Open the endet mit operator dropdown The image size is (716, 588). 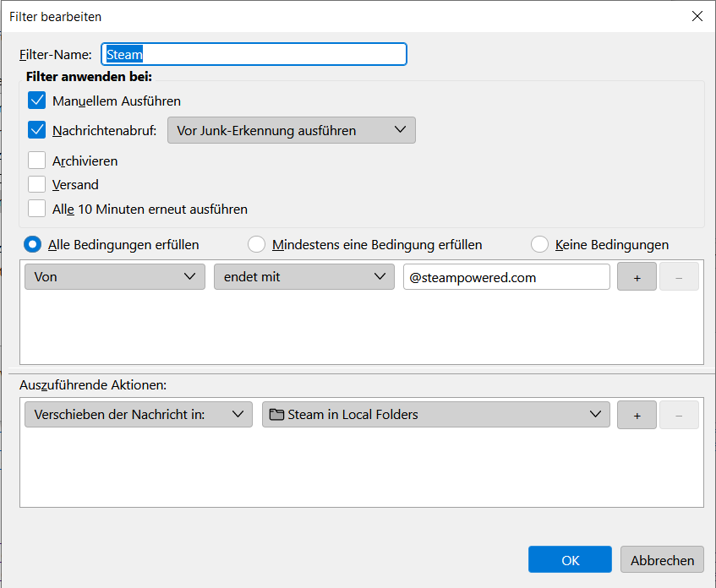pyautogui.click(x=304, y=276)
